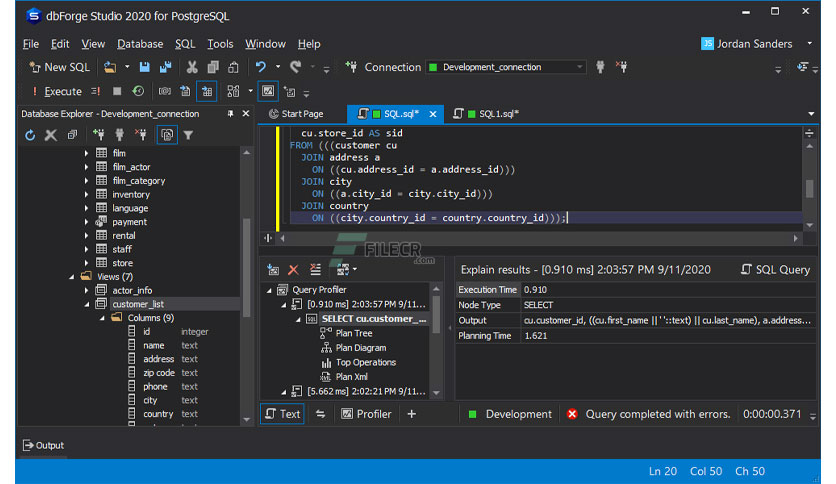Click the green execution history clock icon
The width and height of the screenshot is (836, 484).
coord(138,91)
